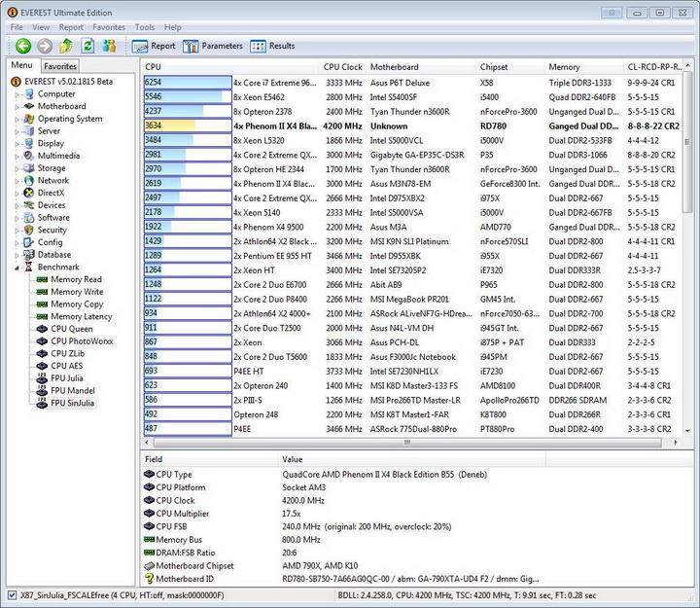
Task: Select the Database tree icon
Action: coord(29,255)
